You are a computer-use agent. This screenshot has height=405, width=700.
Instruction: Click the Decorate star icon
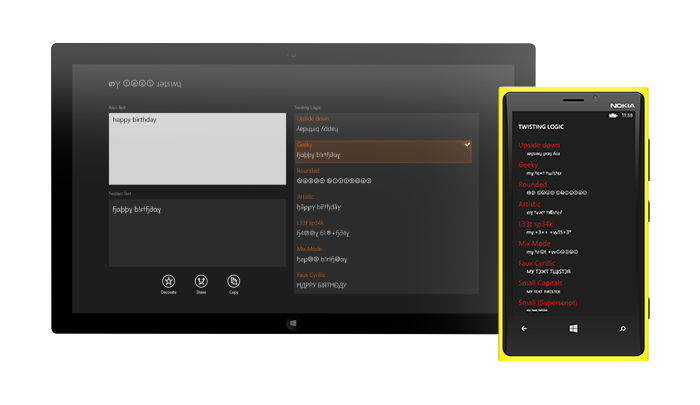click(x=169, y=281)
